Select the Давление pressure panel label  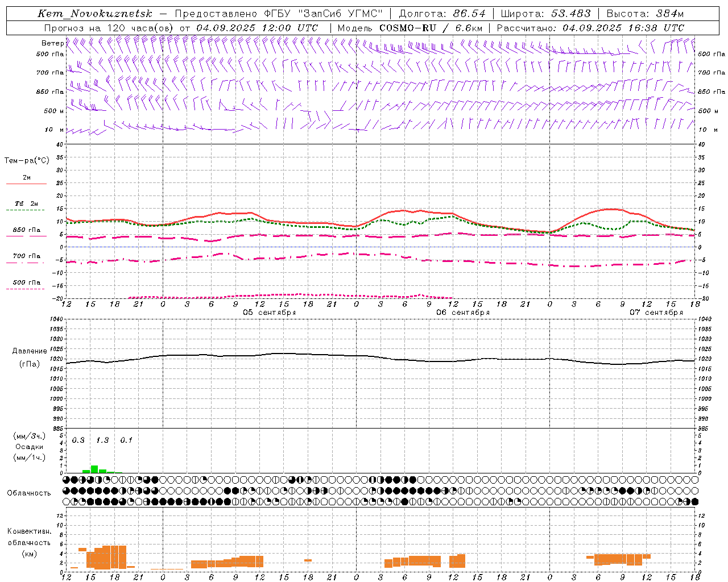[x=30, y=351]
